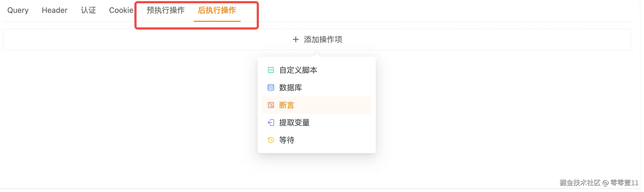Click the blue 数据库 database icon
Screen dimensions: 644x192
pyautogui.click(x=271, y=88)
